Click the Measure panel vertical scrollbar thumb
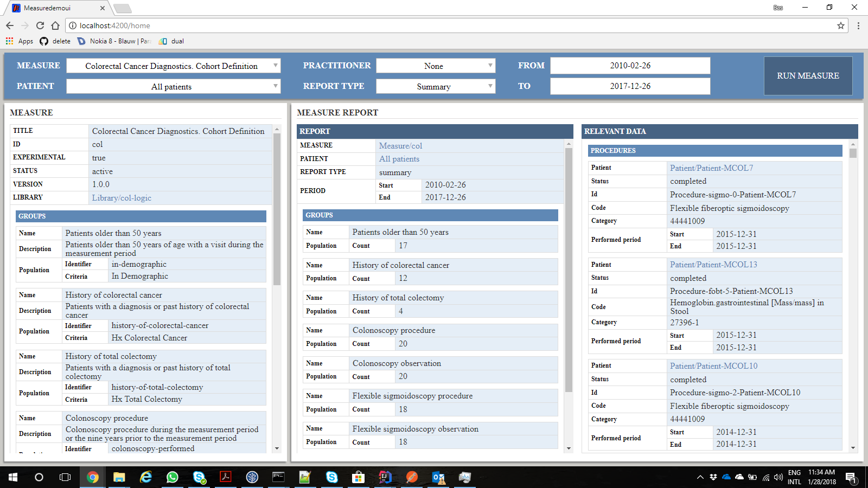This screenshot has height=488, width=868. (x=277, y=209)
